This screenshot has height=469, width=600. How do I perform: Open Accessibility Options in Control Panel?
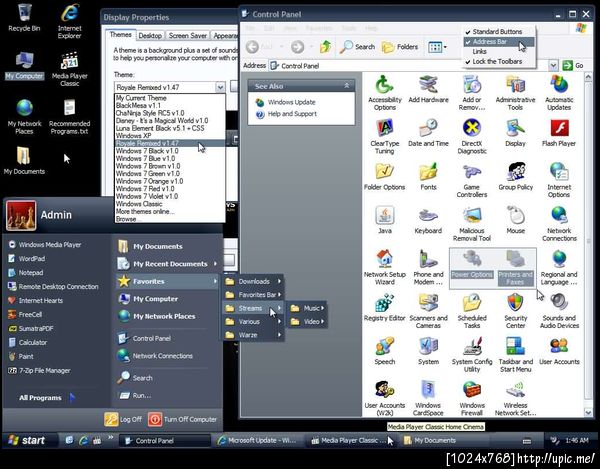click(384, 93)
